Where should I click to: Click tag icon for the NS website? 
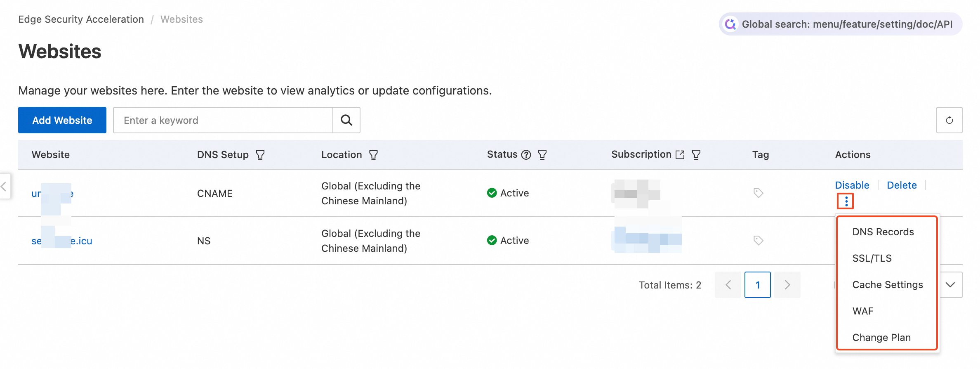click(758, 240)
